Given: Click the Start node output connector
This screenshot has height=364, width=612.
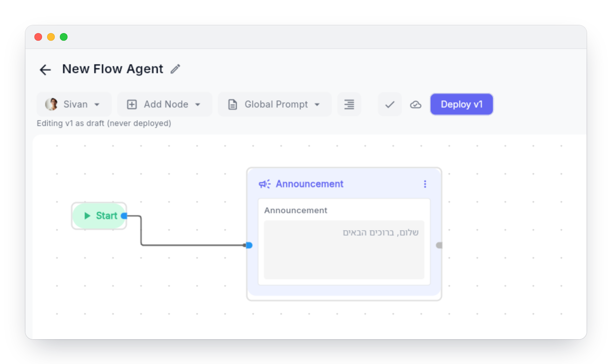Looking at the screenshot, I should 124,216.
